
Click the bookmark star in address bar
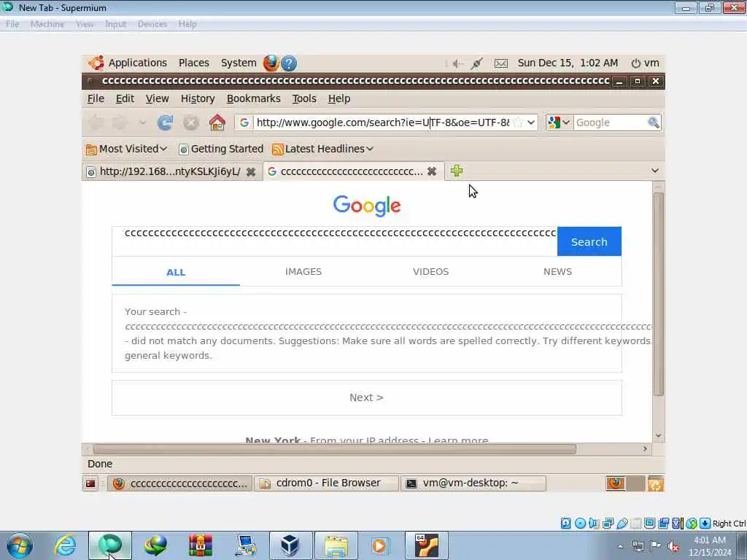[519, 122]
